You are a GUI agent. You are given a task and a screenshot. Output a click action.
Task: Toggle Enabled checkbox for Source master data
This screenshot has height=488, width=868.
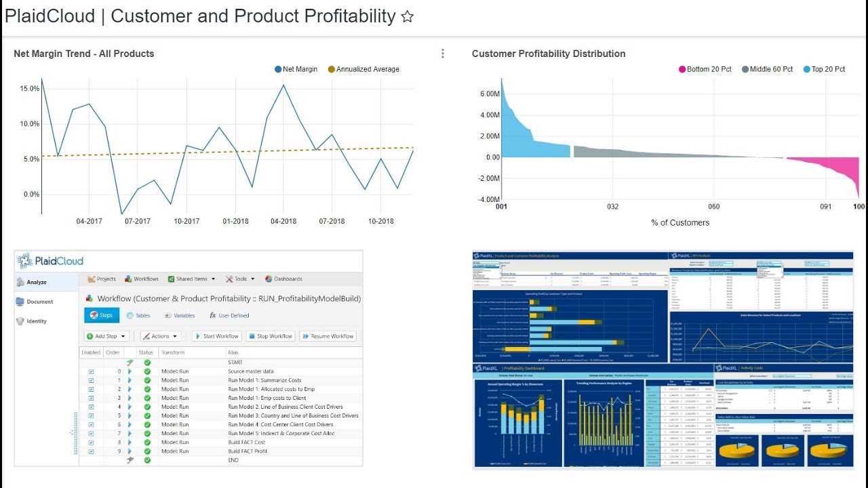[x=91, y=371]
